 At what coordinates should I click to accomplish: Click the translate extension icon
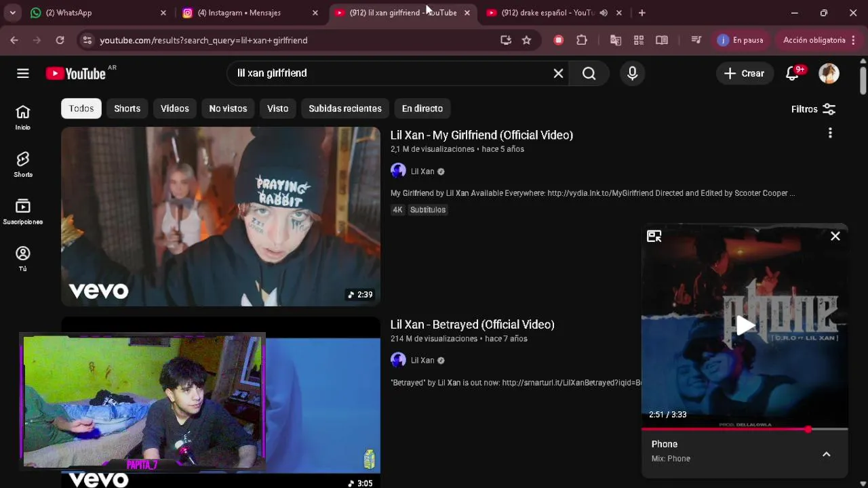click(616, 40)
